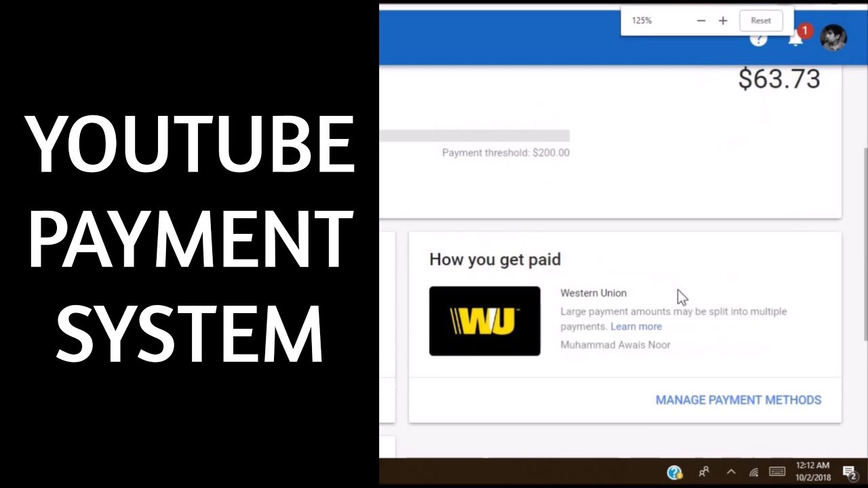Screen dimensions: 868x488
Task: Open the People taskbar icon
Action: pos(704,472)
